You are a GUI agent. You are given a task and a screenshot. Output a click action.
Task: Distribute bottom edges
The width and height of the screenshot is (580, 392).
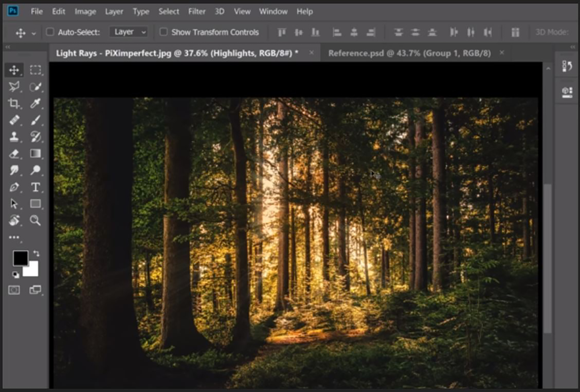432,32
